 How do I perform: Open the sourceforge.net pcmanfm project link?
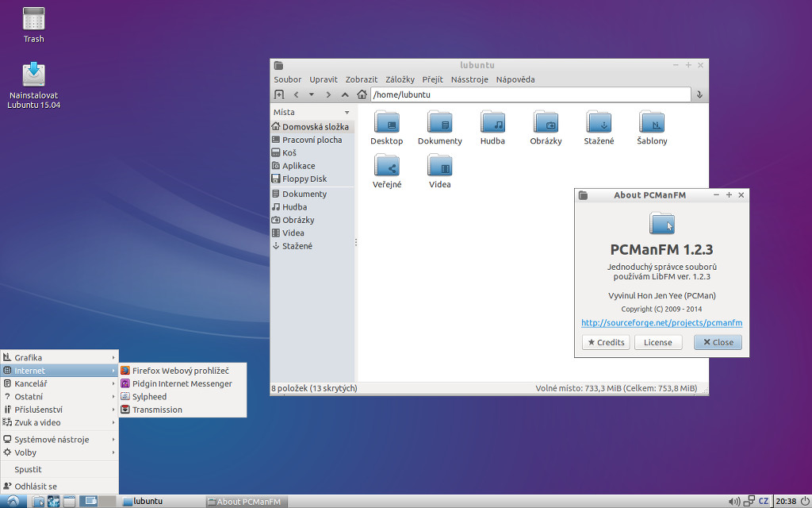(x=661, y=322)
